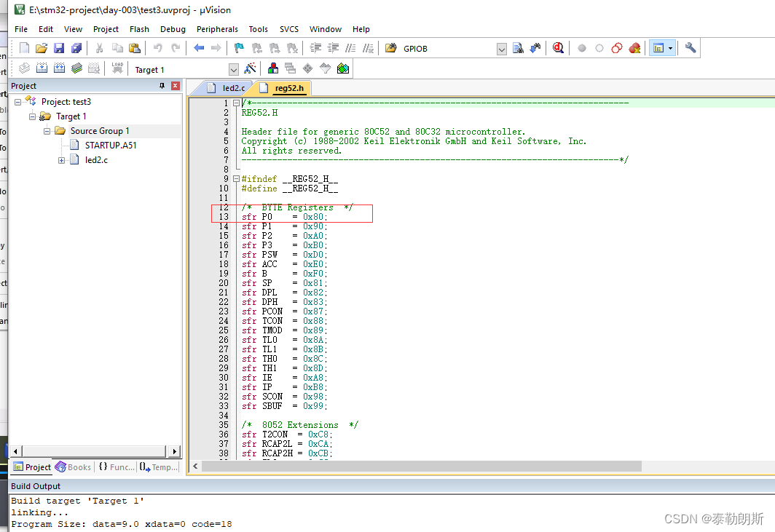This screenshot has width=775, height=532.
Task: Open Manage Project Items icon
Action: 273,68
